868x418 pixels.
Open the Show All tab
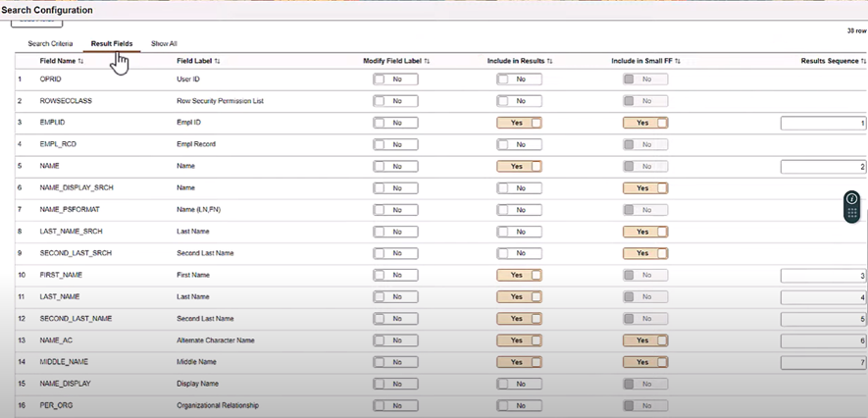[164, 44]
